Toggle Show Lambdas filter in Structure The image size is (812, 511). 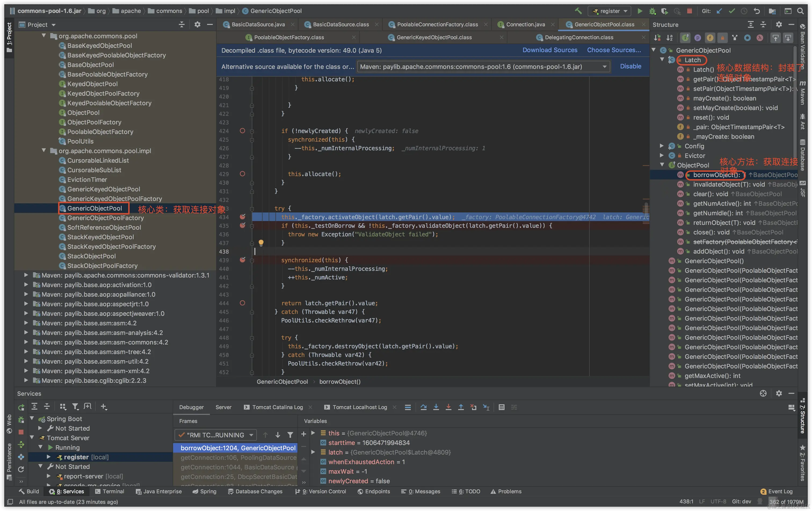[760, 38]
